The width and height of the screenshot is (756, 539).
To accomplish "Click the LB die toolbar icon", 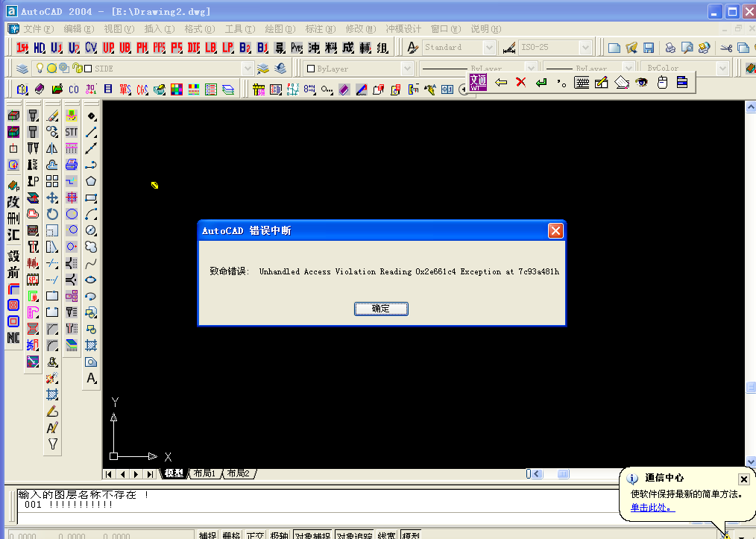I will (211, 48).
